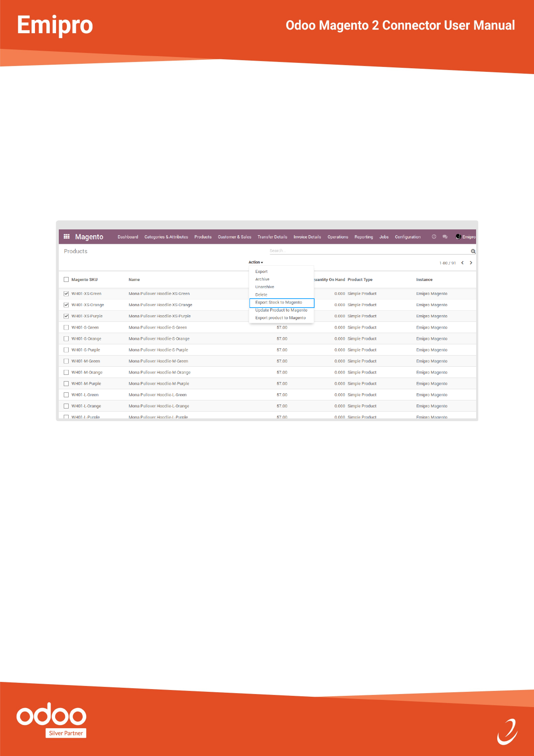Go to next page arrow
534x756 pixels.
click(471, 263)
